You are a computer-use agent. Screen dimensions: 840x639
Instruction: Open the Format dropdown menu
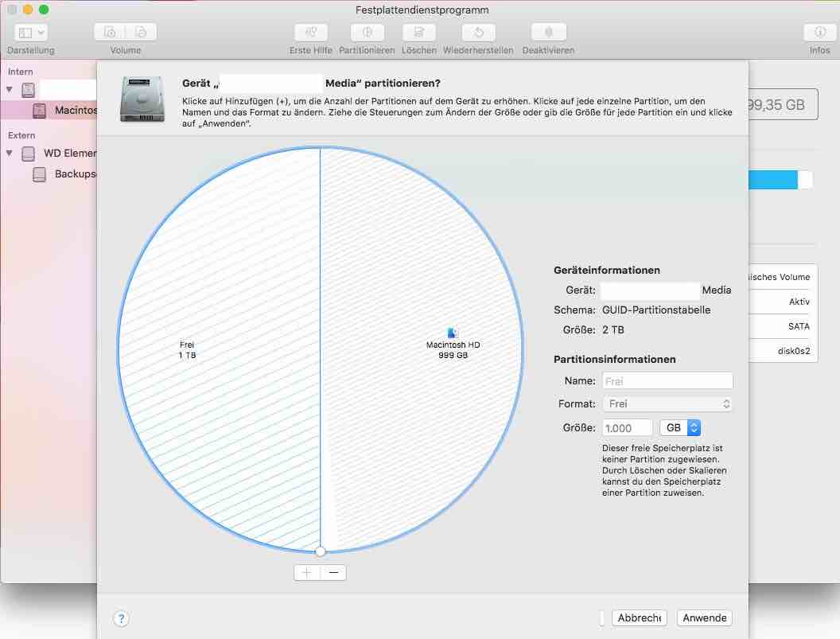point(667,404)
